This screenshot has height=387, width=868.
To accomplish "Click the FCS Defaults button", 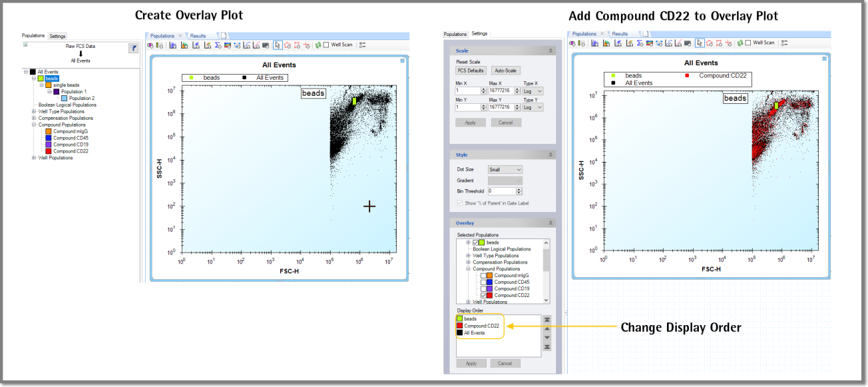I will click(471, 71).
